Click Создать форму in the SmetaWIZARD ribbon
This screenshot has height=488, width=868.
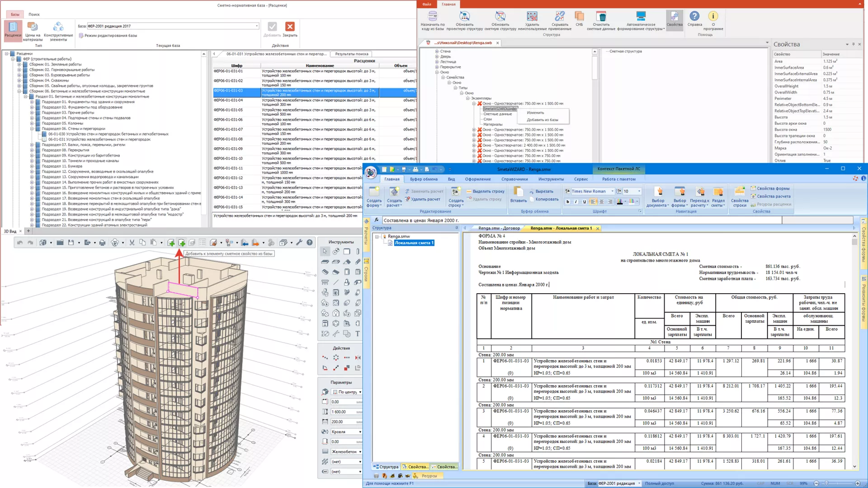[374, 197]
